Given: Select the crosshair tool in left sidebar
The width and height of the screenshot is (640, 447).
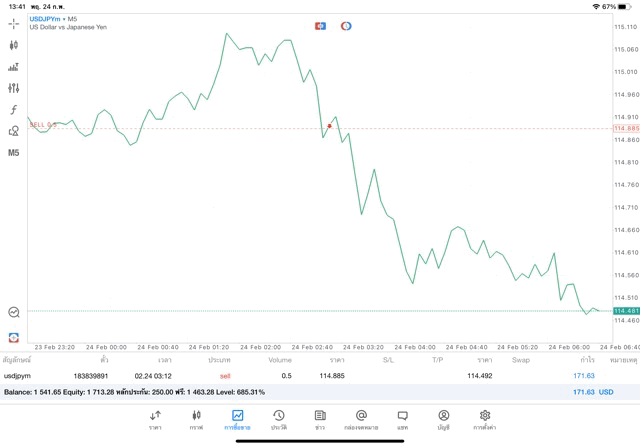Looking at the screenshot, I should 14,23.
